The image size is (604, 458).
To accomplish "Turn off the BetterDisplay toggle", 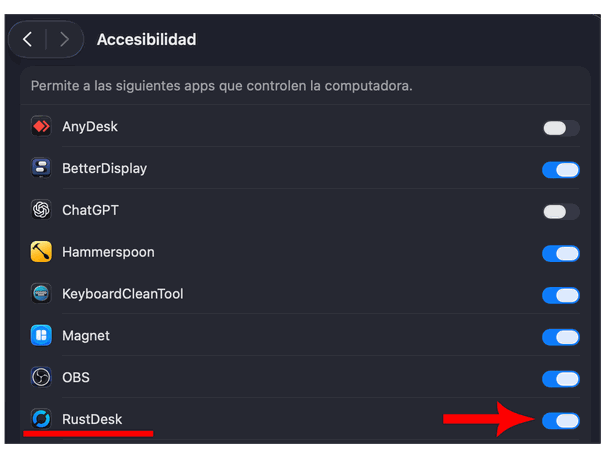I will coord(561,170).
